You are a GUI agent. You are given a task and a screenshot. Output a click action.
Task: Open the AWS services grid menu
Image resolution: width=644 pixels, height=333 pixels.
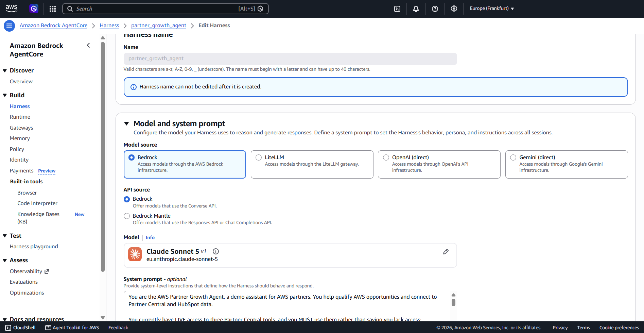pyautogui.click(x=53, y=9)
